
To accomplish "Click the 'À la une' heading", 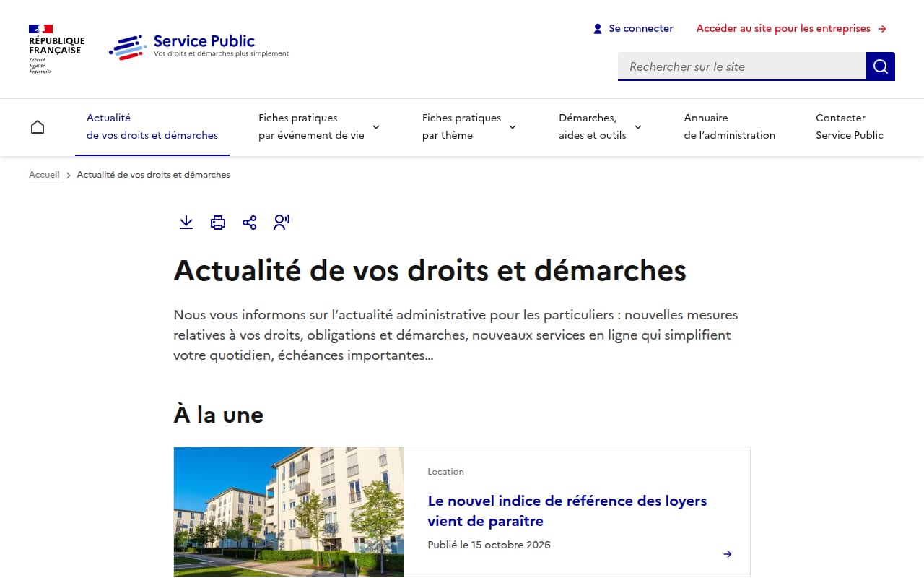I will 219,415.
